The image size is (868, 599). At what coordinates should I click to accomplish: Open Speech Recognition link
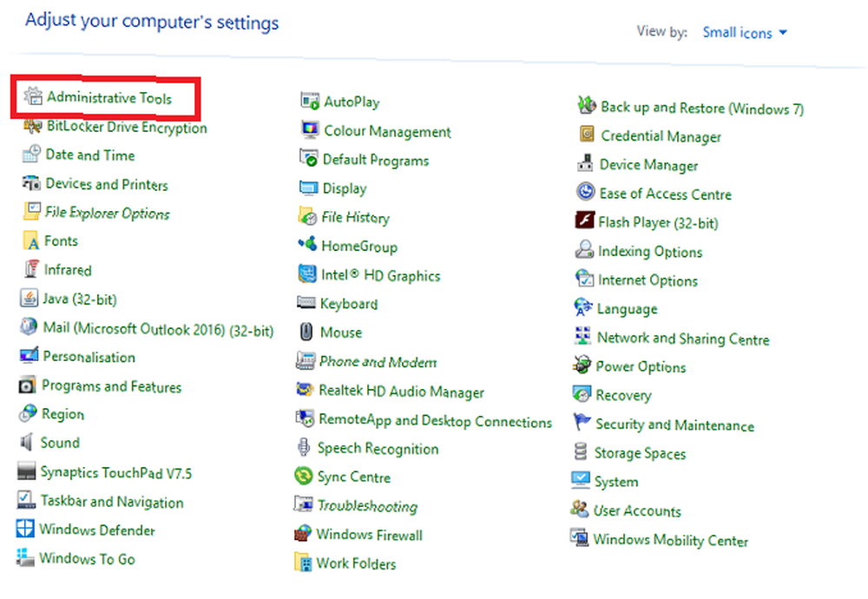point(378,449)
